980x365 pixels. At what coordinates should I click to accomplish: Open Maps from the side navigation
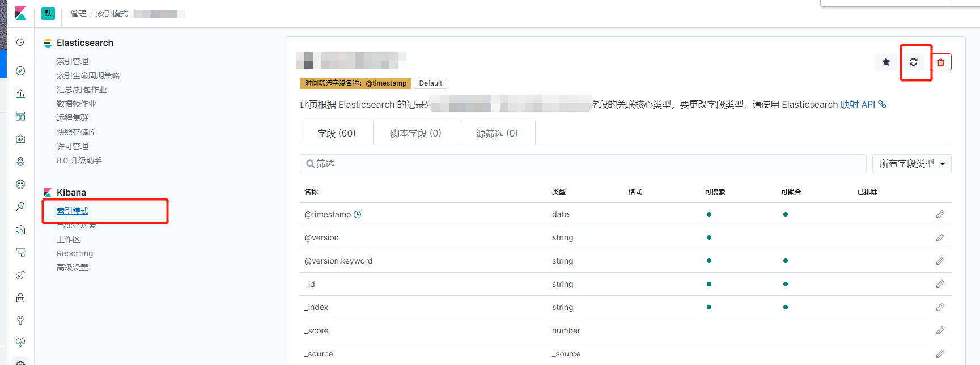(x=20, y=162)
